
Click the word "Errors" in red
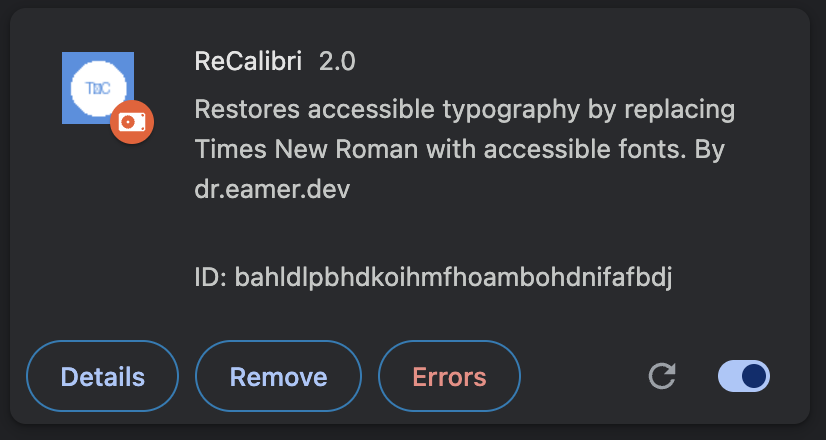point(449,377)
